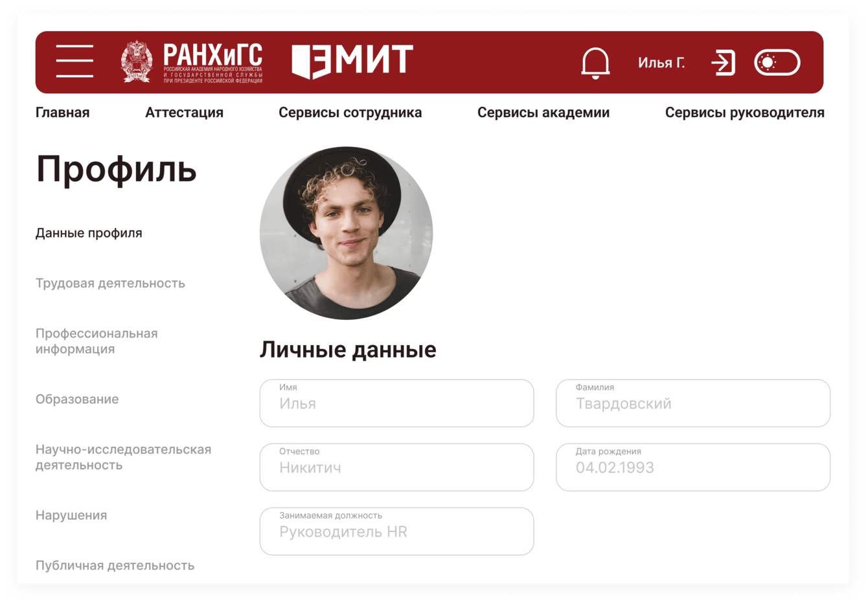The image size is (868, 606).
Task: Go to the Образование section
Action: point(77,399)
